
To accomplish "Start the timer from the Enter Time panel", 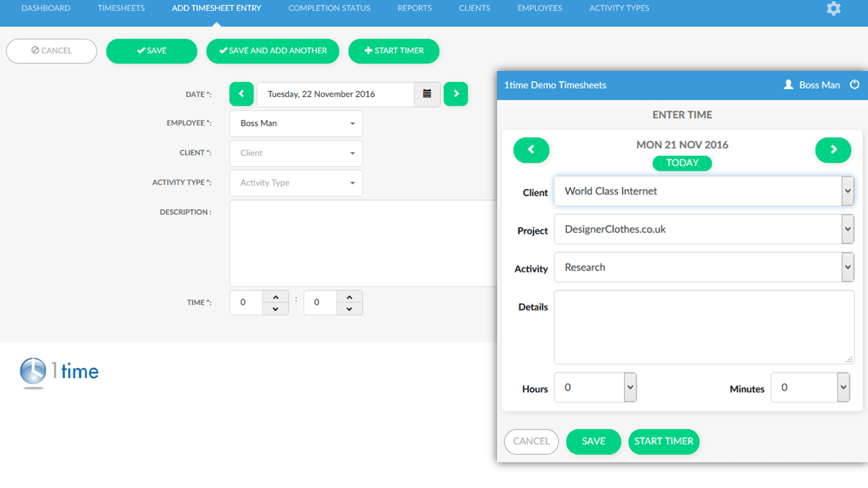I will coord(664,441).
